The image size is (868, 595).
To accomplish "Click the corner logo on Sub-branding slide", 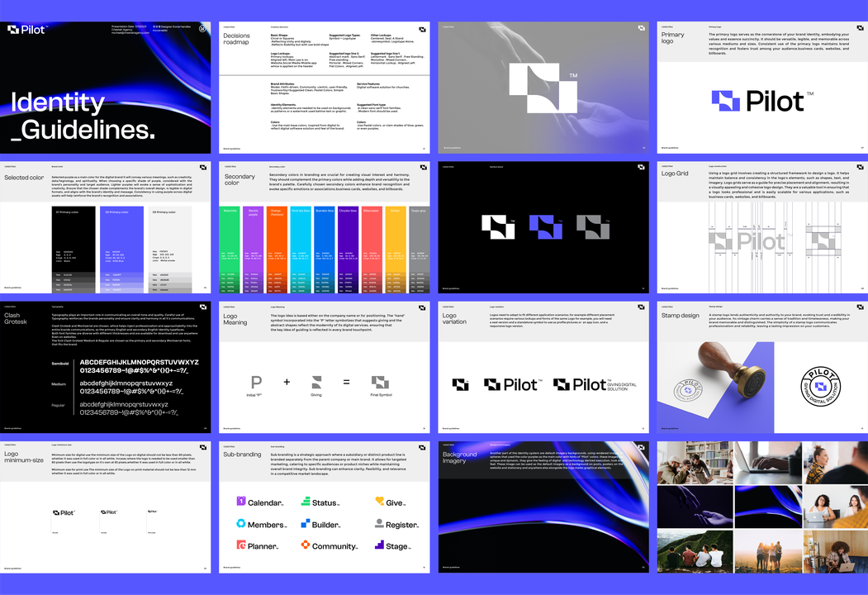I will (422, 448).
